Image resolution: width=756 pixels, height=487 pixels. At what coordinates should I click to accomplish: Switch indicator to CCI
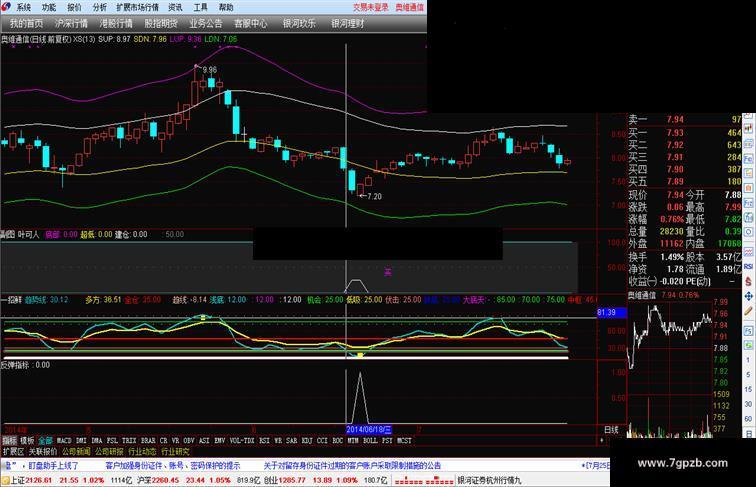click(322, 440)
